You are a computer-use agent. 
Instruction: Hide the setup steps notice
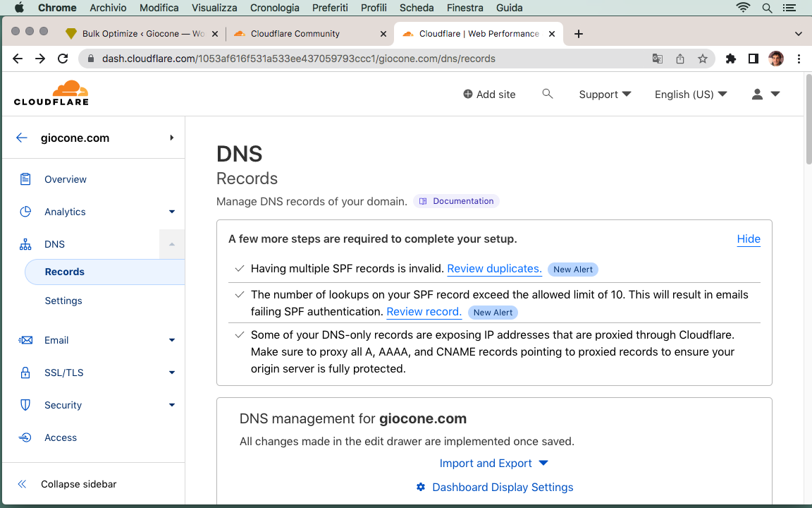click(x=749, y=239)
